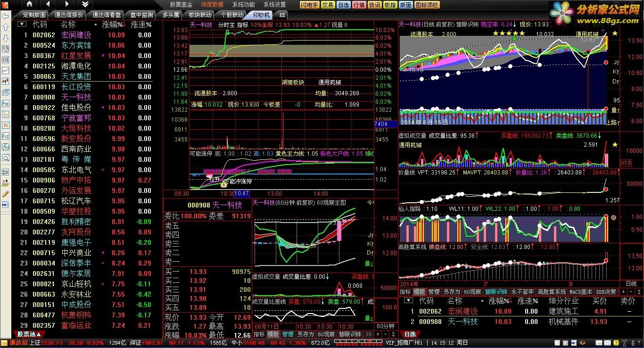
Task: Click the F12 sidebar icon
Action: 5,136
